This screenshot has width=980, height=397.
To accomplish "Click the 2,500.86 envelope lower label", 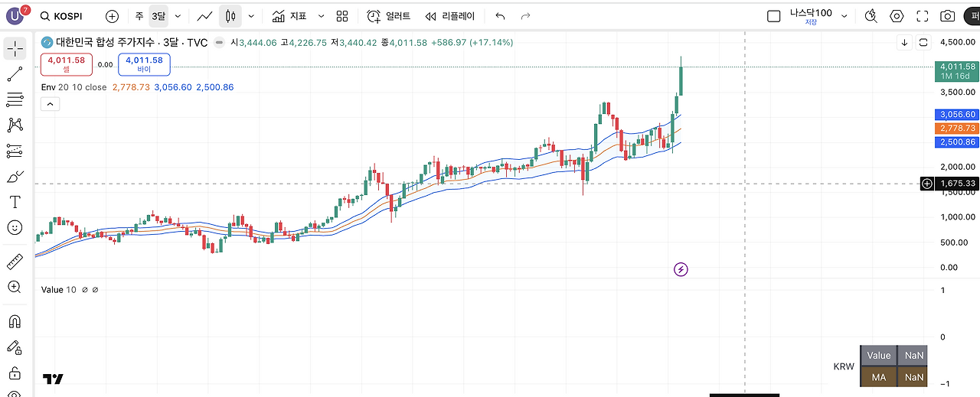I will (x=957, y=142).
